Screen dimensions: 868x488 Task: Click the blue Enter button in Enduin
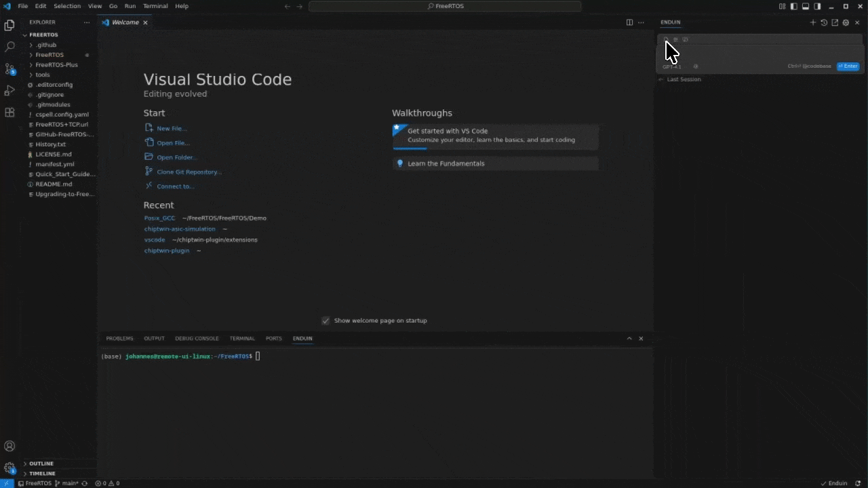[848, 66]
